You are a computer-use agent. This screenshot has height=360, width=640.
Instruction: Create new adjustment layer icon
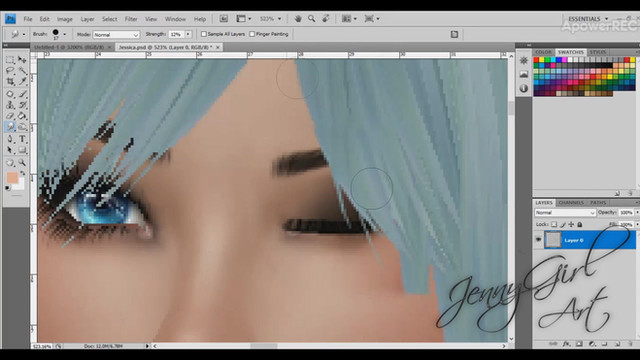[x=592, y=344]
